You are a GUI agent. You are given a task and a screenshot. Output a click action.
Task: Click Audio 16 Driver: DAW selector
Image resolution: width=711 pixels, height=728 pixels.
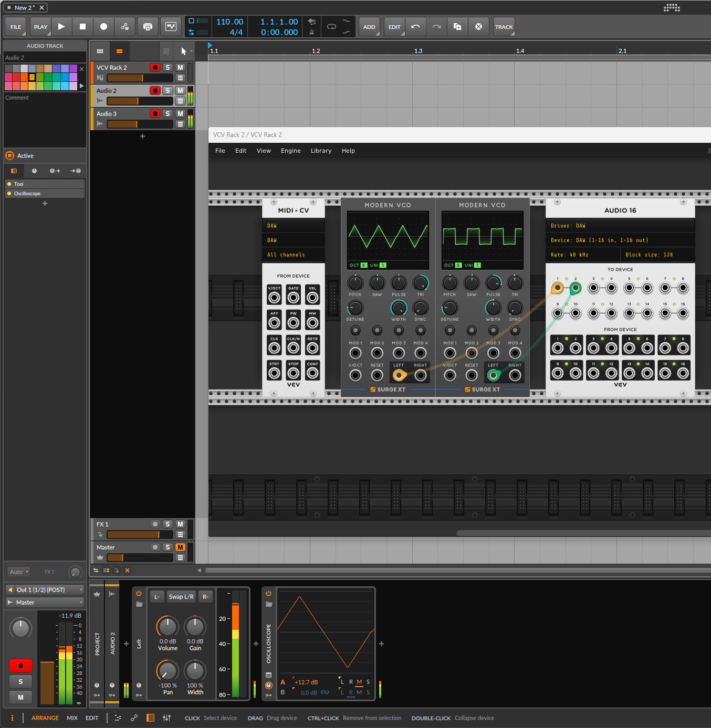[620, 226]
